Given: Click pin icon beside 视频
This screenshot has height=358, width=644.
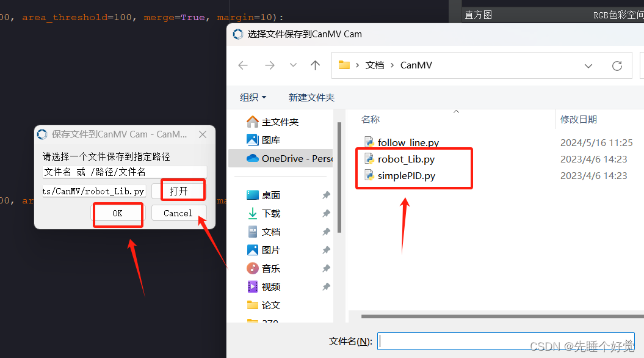Looking at the screenshot, I should coord(326,287).
